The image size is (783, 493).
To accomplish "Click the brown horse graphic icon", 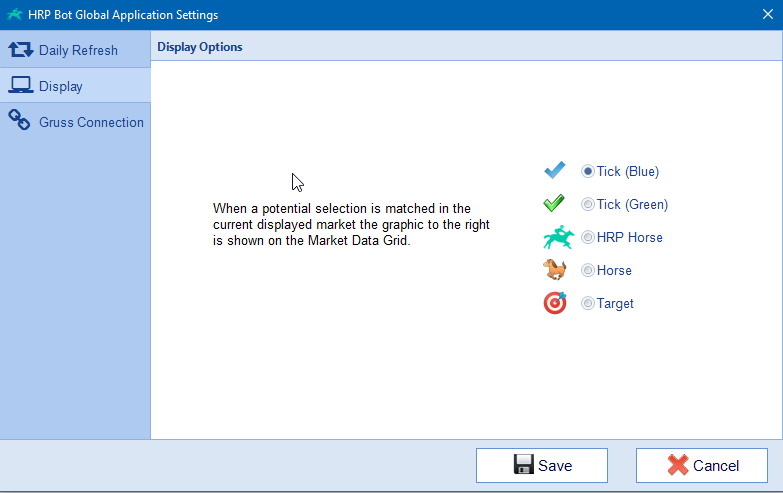I will point(555,269).
